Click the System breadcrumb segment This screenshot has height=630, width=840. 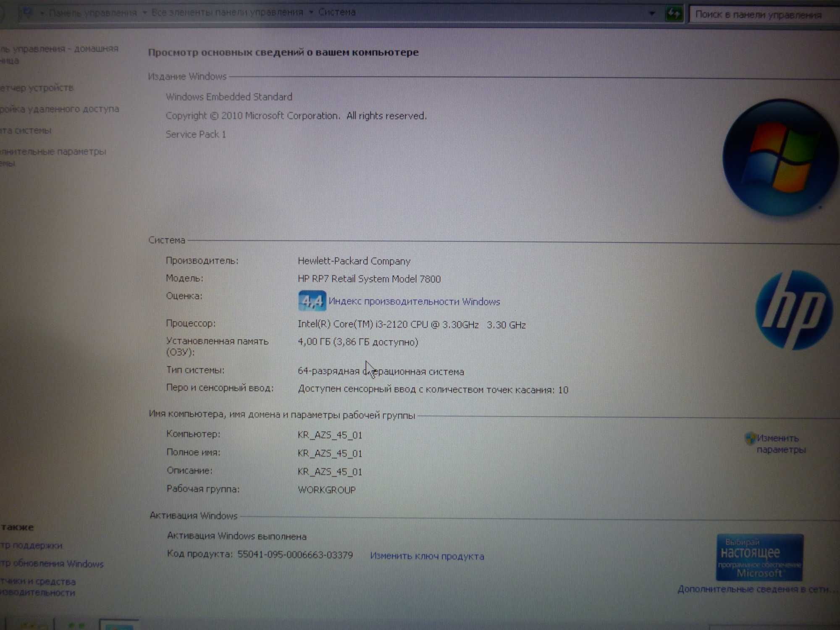(x=337, y=12)
